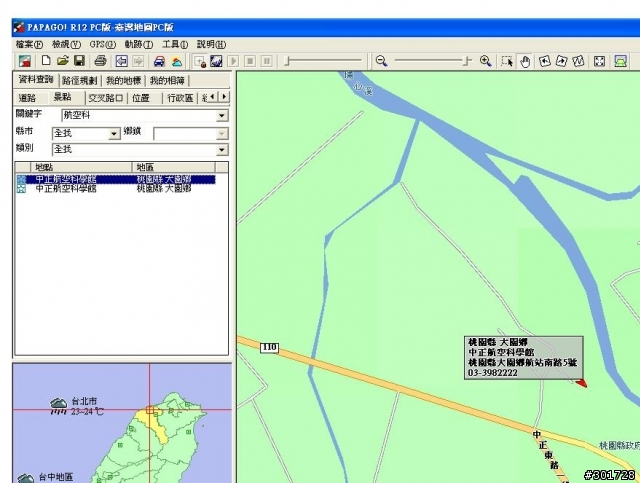
Task: Toggle full screen map view icon
Action: [599, 62]
